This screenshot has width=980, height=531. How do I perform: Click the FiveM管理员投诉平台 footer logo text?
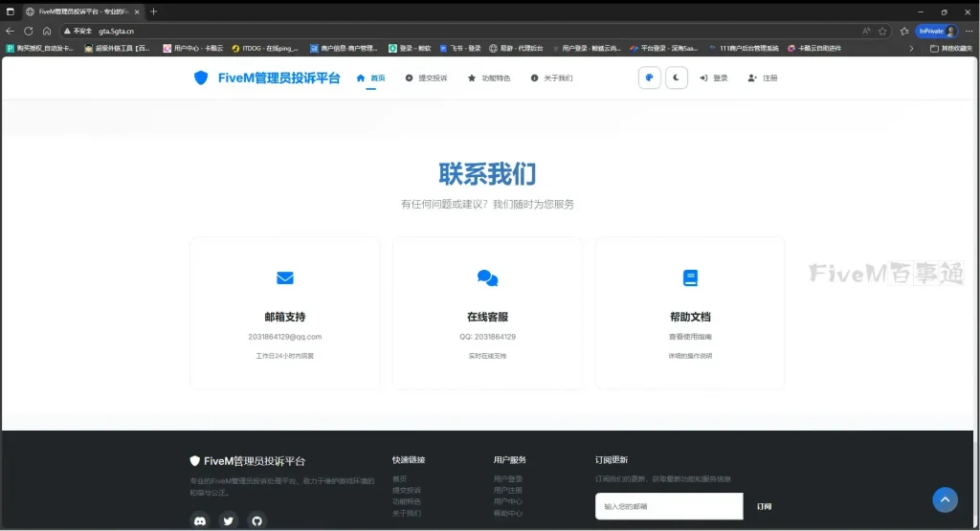(x=255, y=461)
